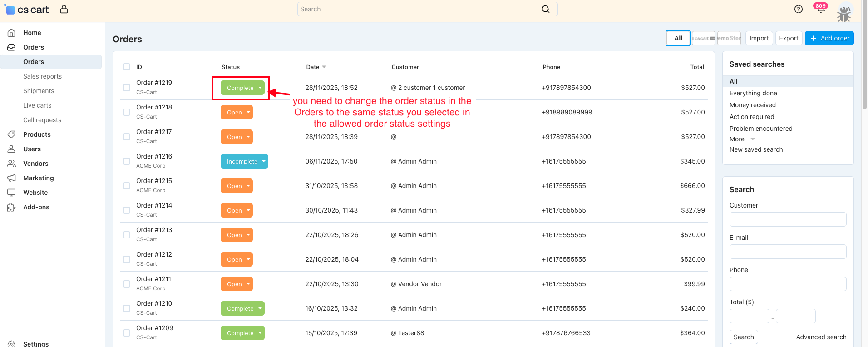Viewport: 868px width, 347px height.
Task: Switch to the All storefronts tab
Action: [x=678, y=38]
